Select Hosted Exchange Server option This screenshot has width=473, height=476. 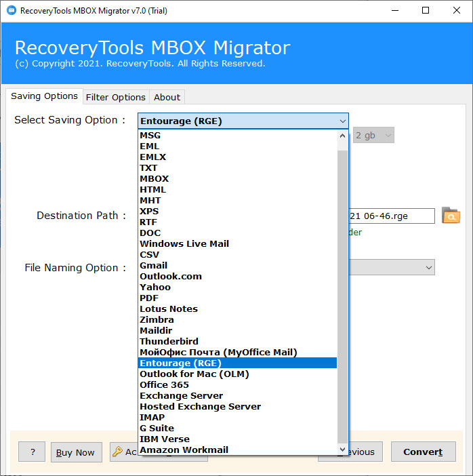coord(238,406)
